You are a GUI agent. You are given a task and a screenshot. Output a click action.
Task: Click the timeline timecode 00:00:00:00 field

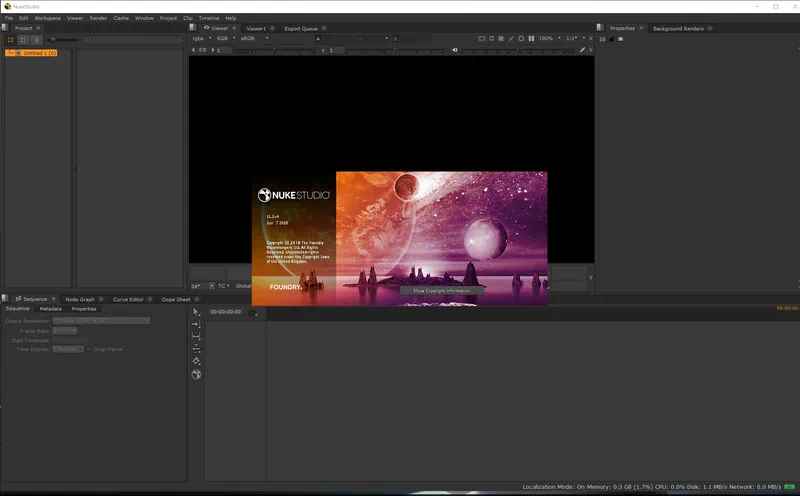(226, 312)
